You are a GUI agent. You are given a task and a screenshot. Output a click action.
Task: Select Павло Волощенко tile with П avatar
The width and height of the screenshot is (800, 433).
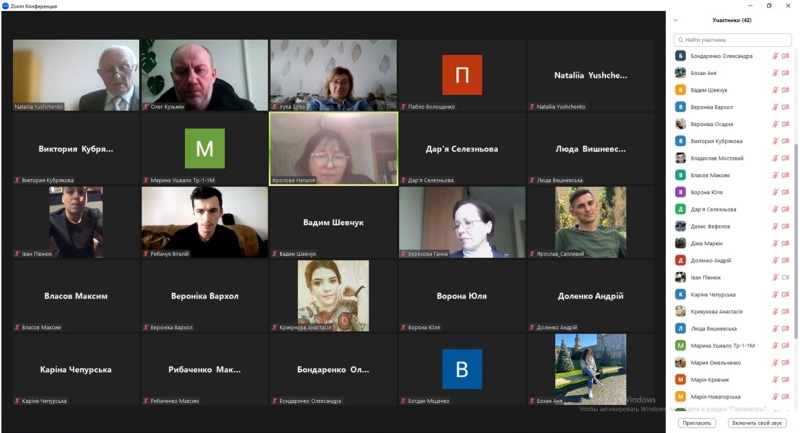[x=462, y=75]
